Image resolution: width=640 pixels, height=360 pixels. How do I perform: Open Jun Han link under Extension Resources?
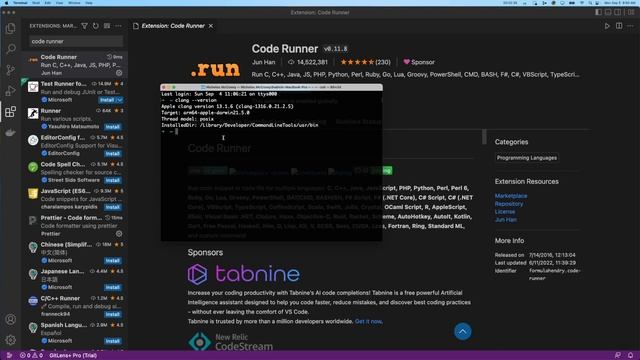[x=506, y=220]
